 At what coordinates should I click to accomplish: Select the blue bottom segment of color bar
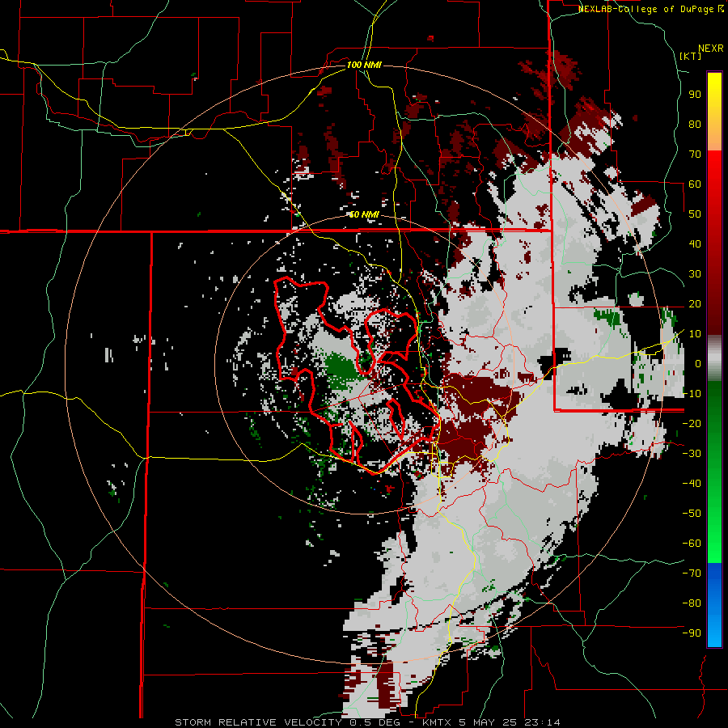pos(714,605)
